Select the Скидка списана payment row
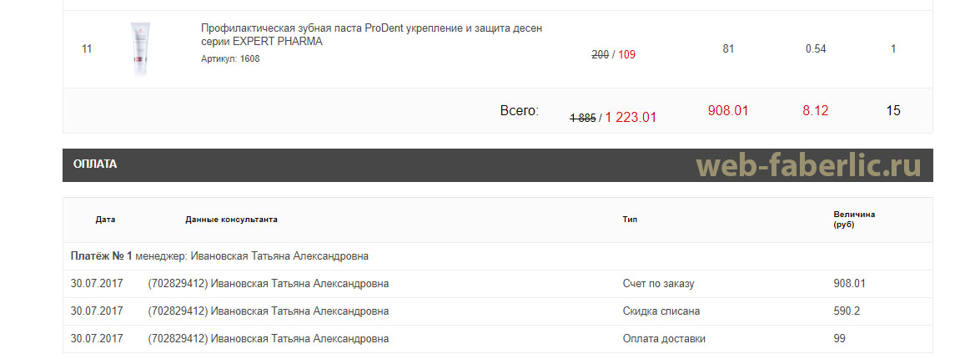Screen dimensions: 980x359 tap(497, 311)
